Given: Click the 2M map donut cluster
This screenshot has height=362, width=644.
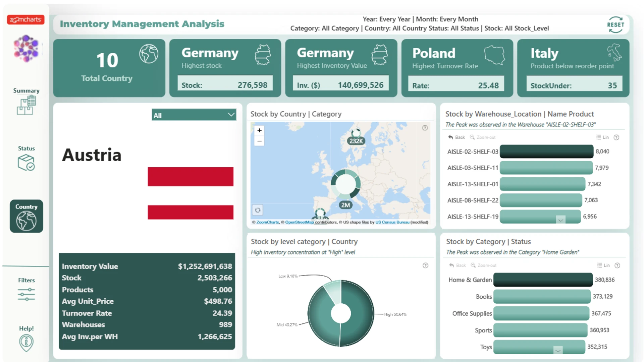Looking at the screenshot, I should coord(345,184).
